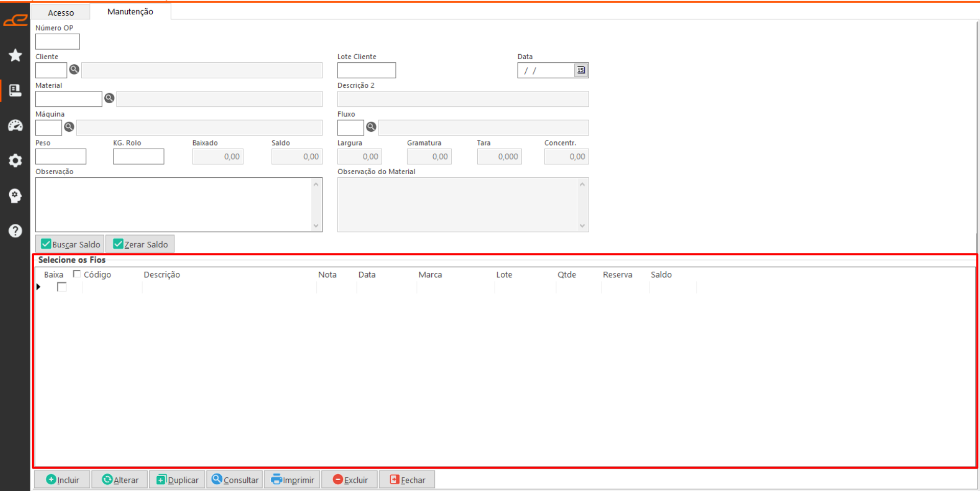Click the Incluir button
This screenshot has height=491, width=980.
pos(62,480)
